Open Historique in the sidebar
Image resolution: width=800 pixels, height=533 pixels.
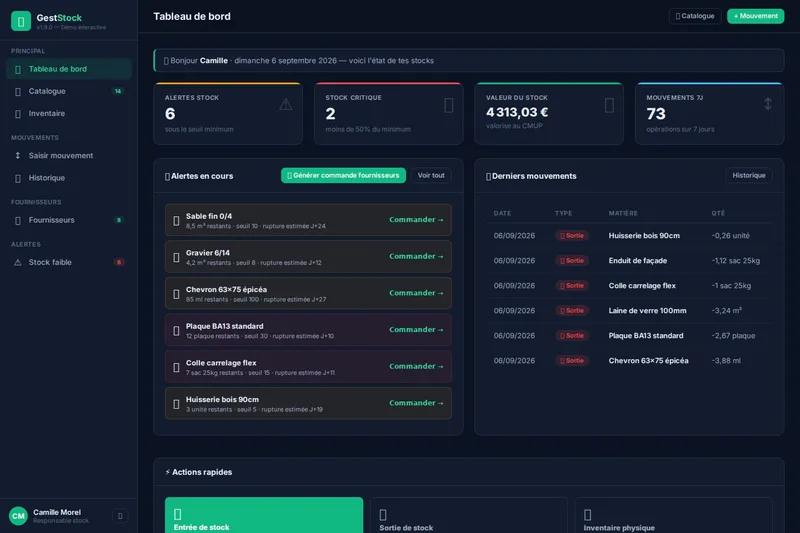click(x=68, y=178)
